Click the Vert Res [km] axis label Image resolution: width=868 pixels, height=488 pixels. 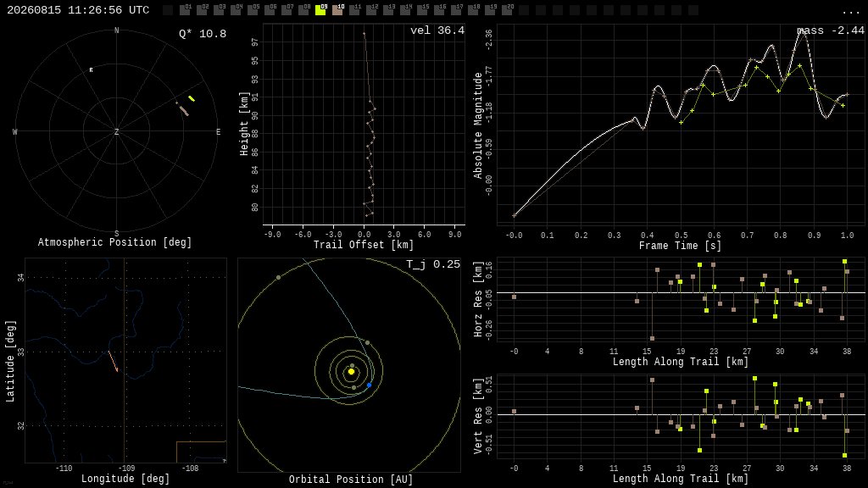pyautogui.click(x=478, y=416)
